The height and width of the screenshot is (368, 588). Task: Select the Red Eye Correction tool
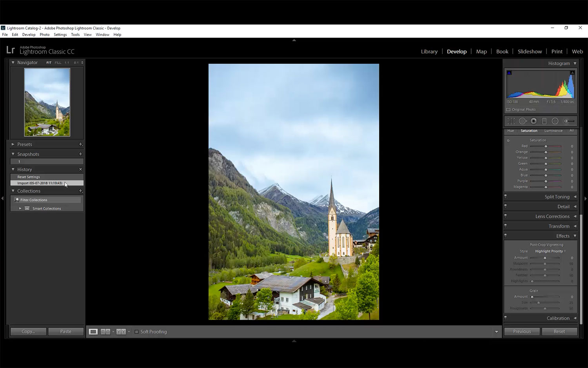[x=534, y=121]
